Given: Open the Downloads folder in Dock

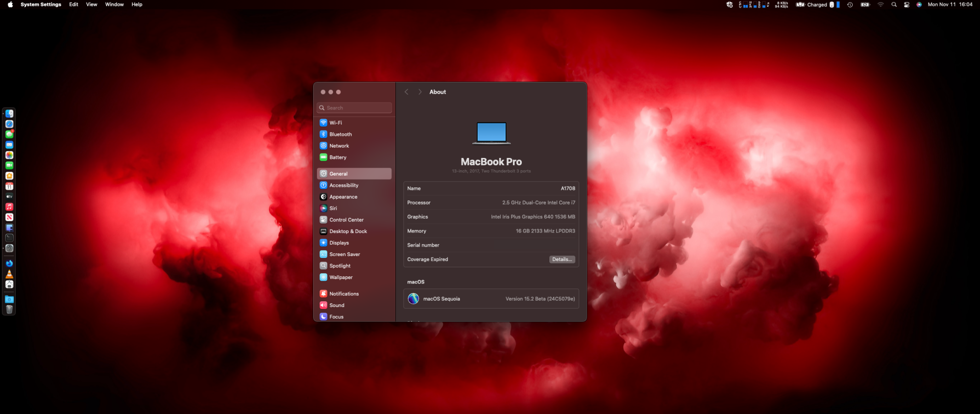Looking at the screenshot, I should (x=9, y=299).
